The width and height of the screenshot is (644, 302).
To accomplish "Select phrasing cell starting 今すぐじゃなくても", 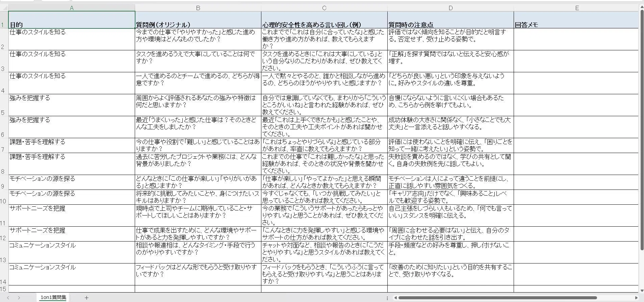I will coord(324,197).
